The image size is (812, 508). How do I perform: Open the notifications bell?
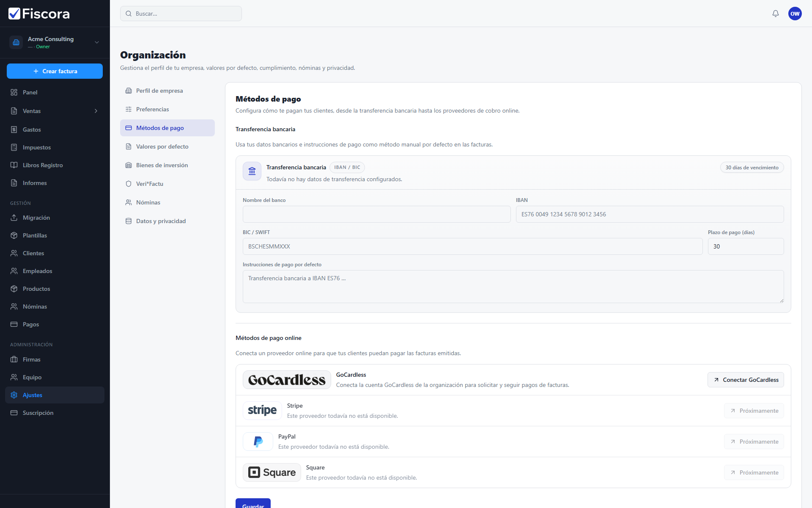776,14
